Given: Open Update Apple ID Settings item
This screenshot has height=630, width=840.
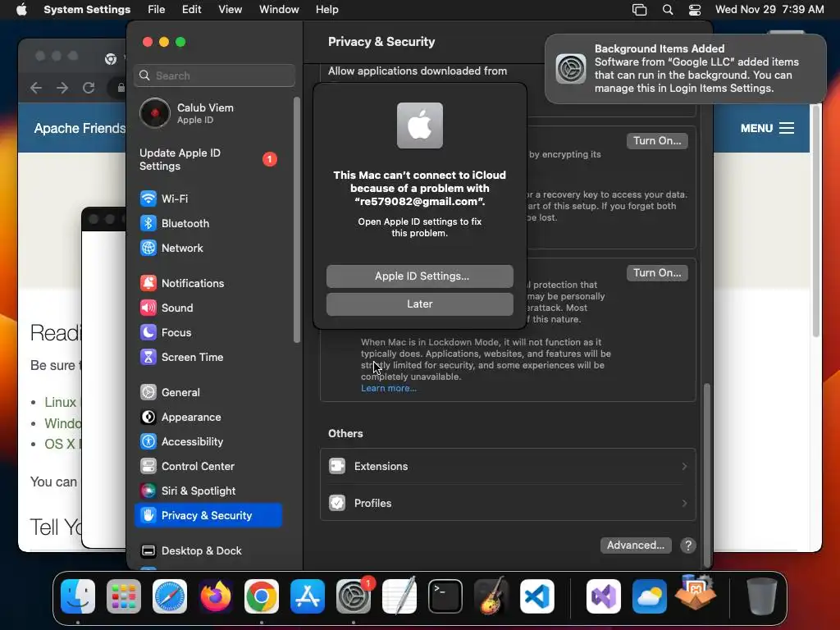Looking at the screenshot, I should click(208, 160).
